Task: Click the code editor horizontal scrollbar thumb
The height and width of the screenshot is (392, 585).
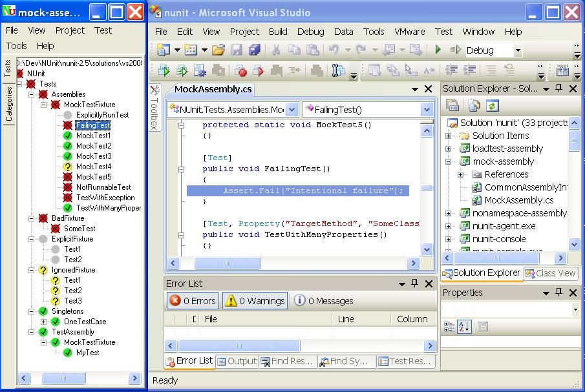Action: [228, 263]
